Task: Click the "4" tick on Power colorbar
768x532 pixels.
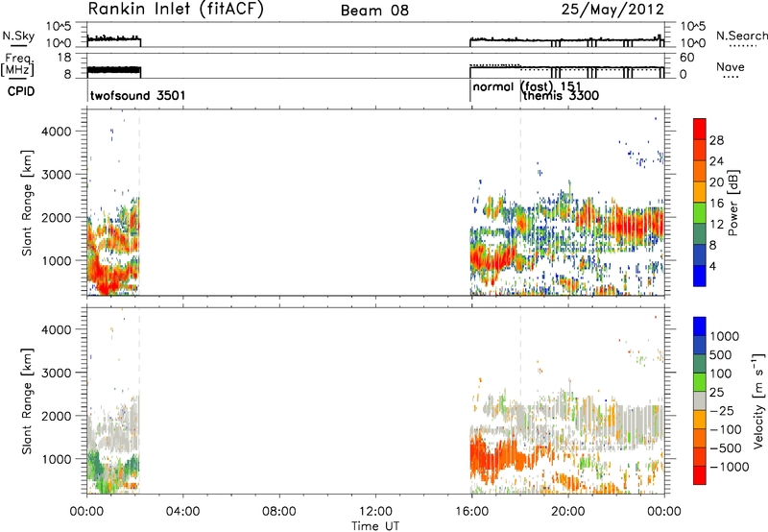Action: tap(712, 266)
